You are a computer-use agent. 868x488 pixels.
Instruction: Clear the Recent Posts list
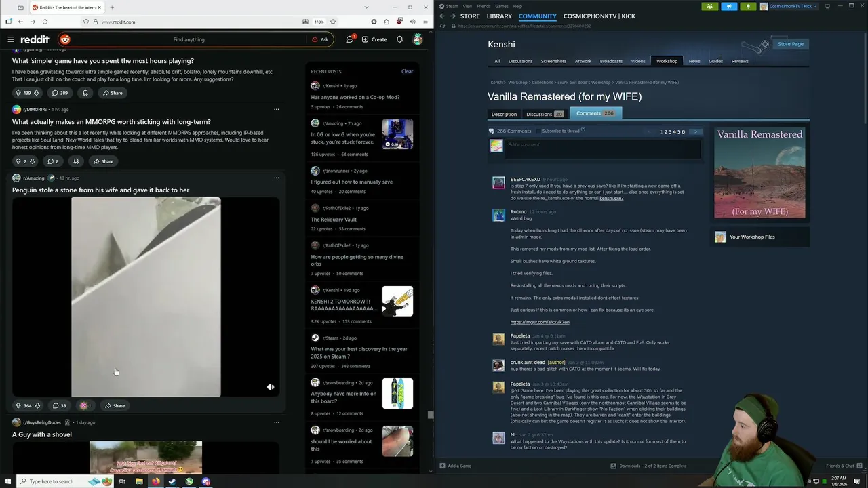pyautogui.click(x=407, y=71)
